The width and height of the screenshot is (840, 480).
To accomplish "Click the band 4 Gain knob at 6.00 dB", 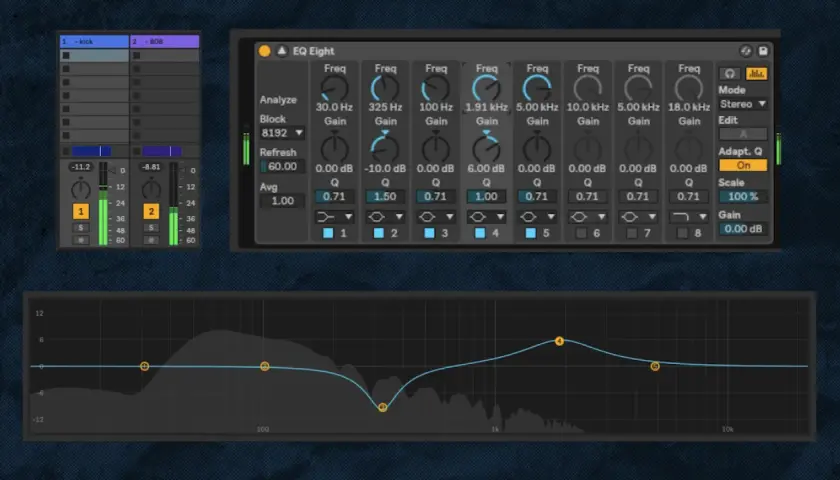I will coord(486,148).
